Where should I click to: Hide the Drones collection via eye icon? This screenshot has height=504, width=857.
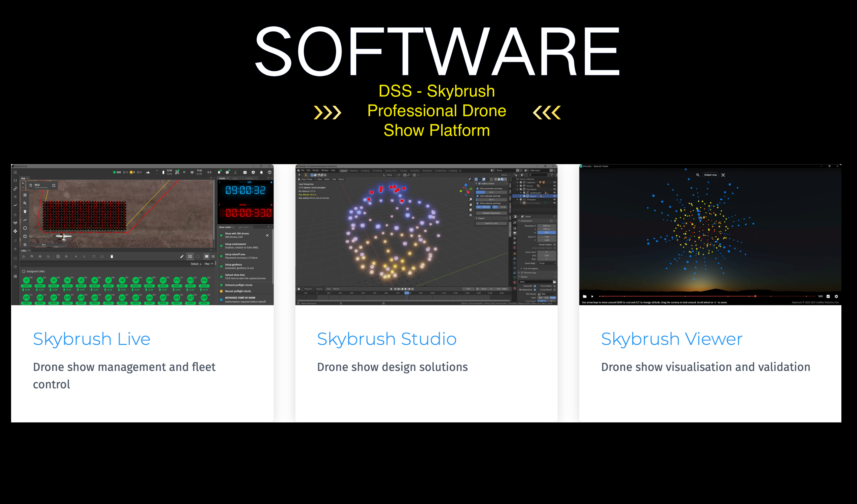[x=554, y=186]
